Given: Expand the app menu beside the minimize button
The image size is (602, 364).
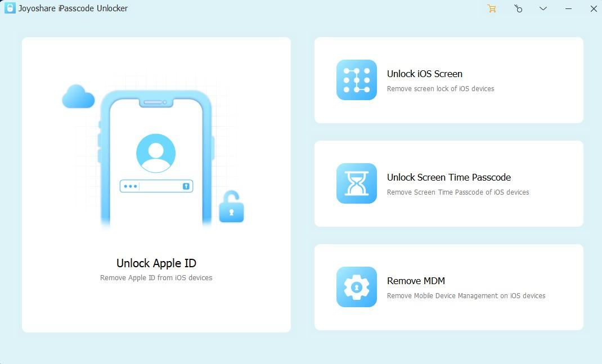Looking at the screenshot, I should (x=542, y=9).
